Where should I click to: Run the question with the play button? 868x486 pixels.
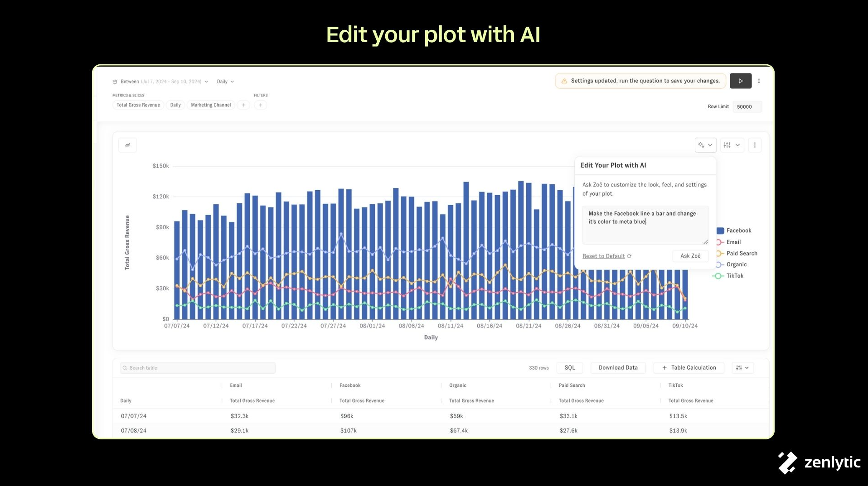740,81
